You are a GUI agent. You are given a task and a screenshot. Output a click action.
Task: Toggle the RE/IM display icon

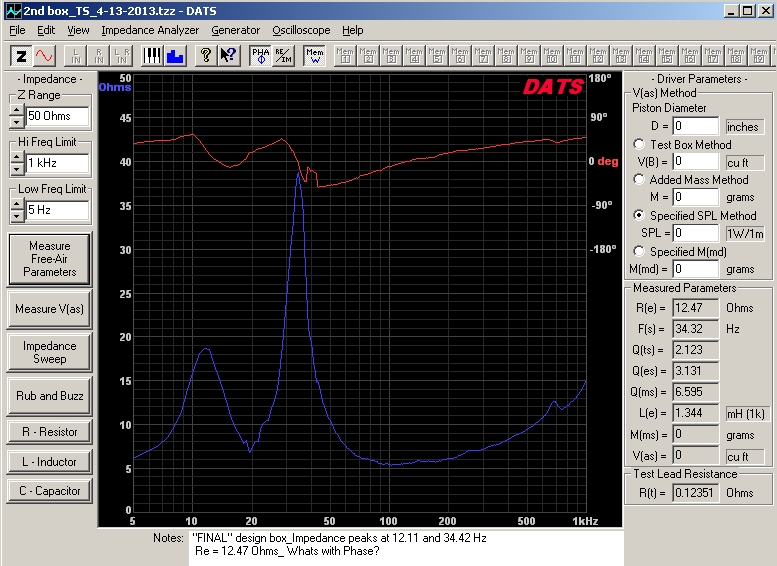coord(283,56)
